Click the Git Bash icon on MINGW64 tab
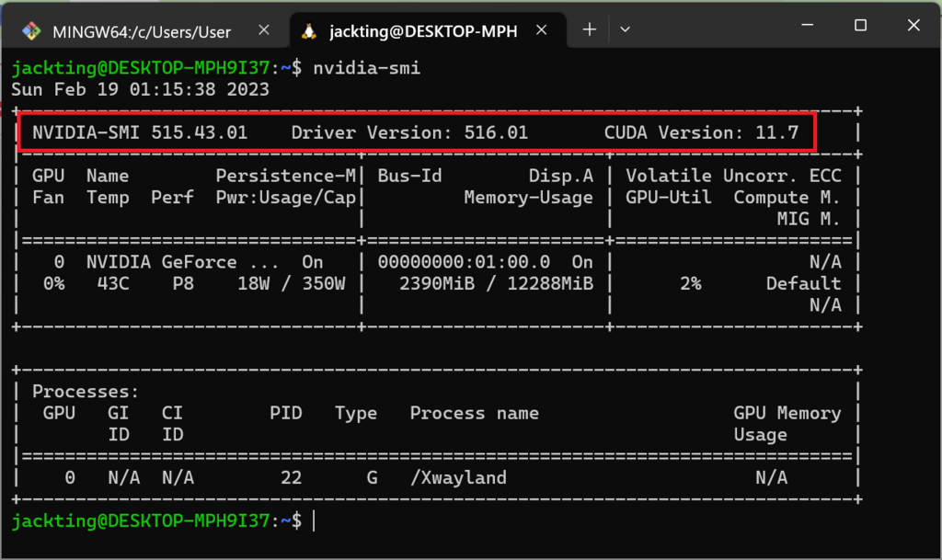Screen dimensions: 942x560 point(31,30)
